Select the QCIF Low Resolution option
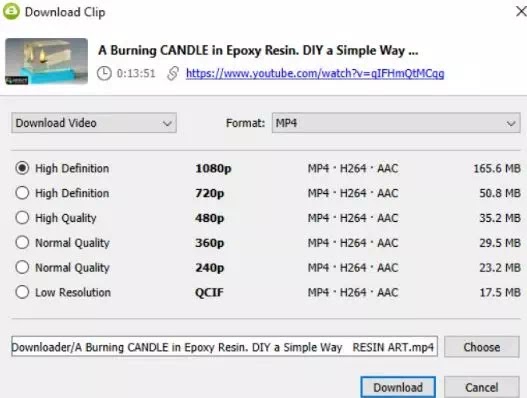 [x=22, y=292]
